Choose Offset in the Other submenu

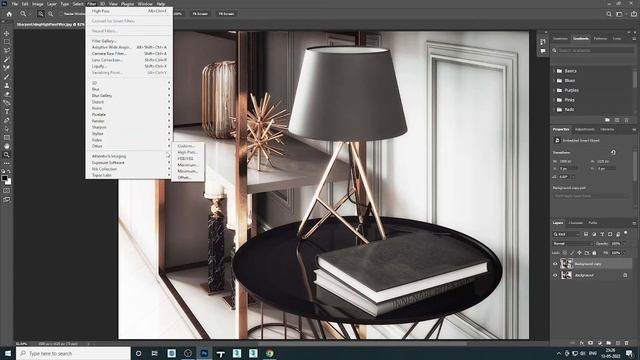tap(187, 178)
